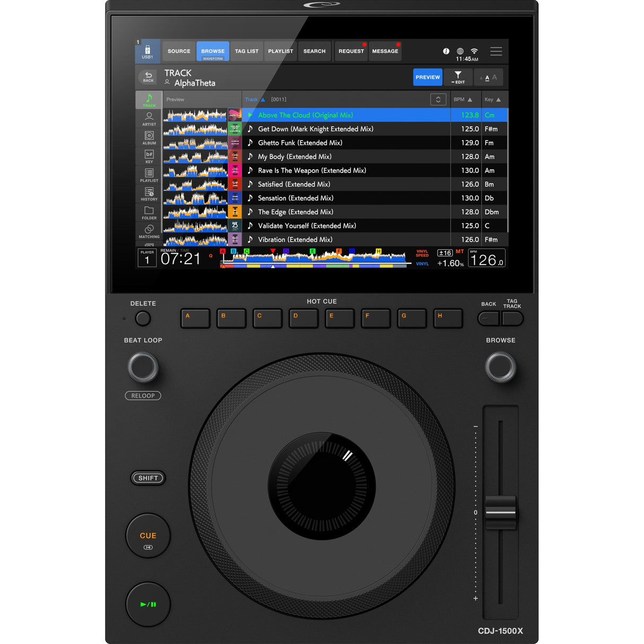Click the BEAT LOOP knob
The height and width of the screenshot is (644, 644).
[x=143, y=367]
